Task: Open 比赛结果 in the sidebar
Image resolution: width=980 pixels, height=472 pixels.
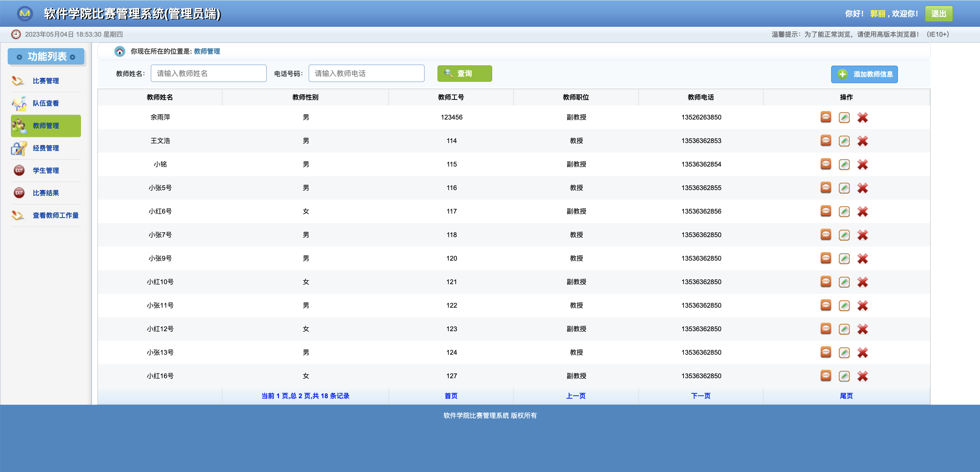Action: point(46,193)
